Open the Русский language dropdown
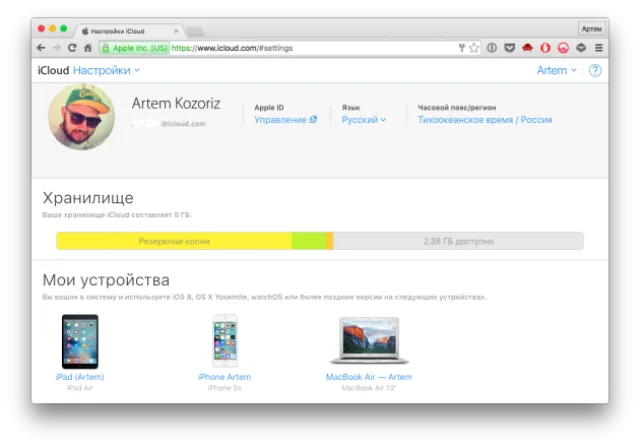The width and height of the screenshot is (640, 448). click(x=364, y=120)
